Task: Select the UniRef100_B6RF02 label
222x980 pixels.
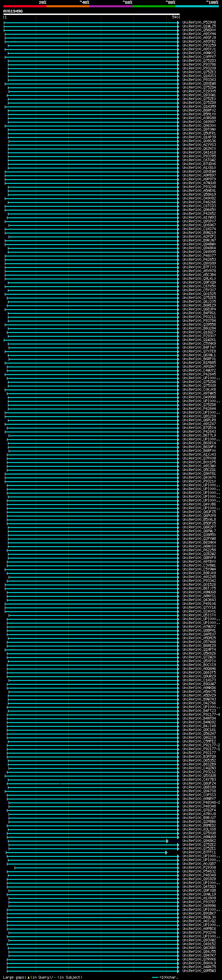Action: point(199,110)
